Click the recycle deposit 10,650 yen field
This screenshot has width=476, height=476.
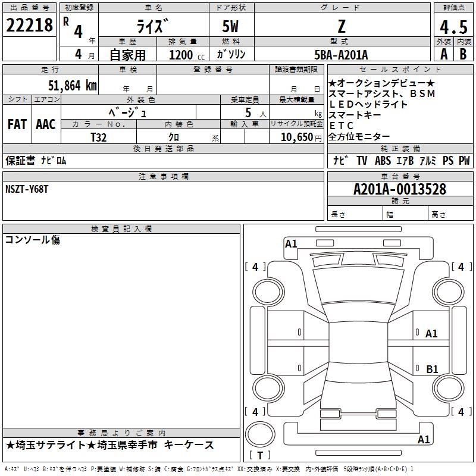pos(296,137)
